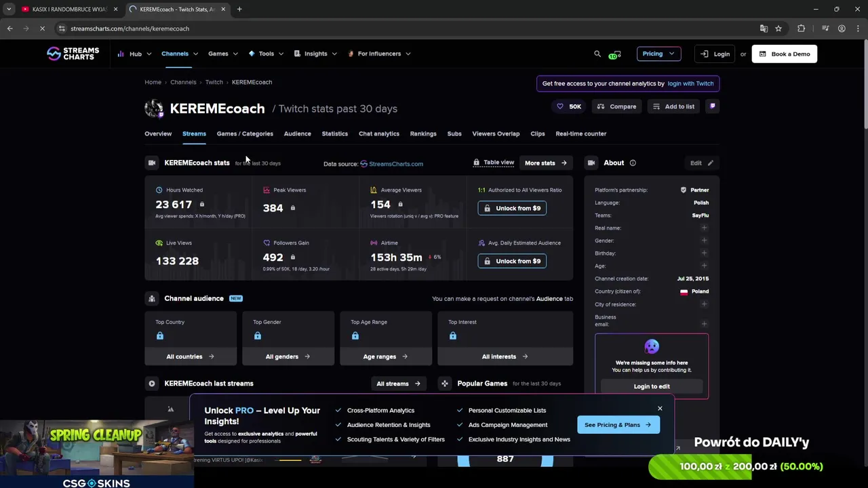Viewport: 868px width, 488px height.
Task: Bookmark this page with star icon
Action: (778, 28)
